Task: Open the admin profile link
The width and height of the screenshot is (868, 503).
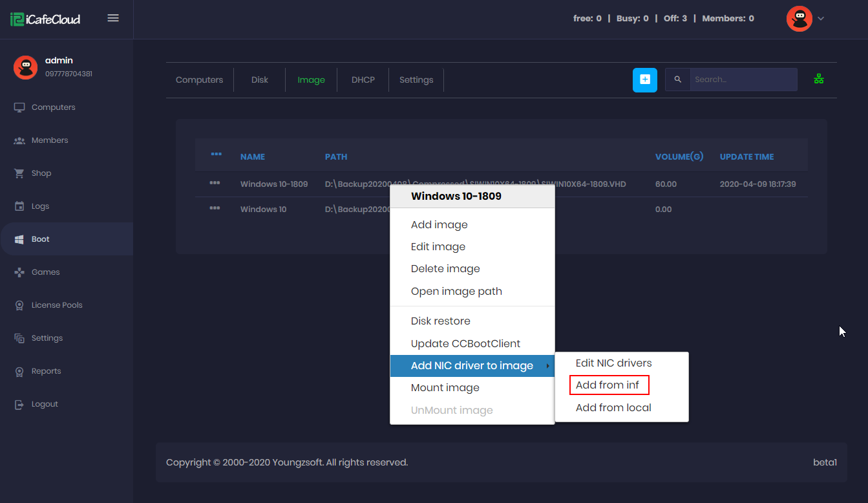Action: [x=59, y=60]
